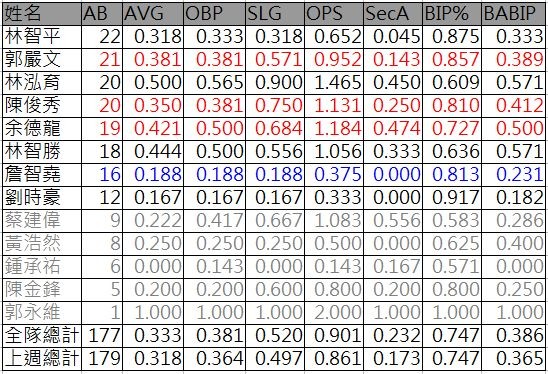Click the BIP% header cell
The width and height of the screenshot is (548, 374).
[x=452, y=14]
